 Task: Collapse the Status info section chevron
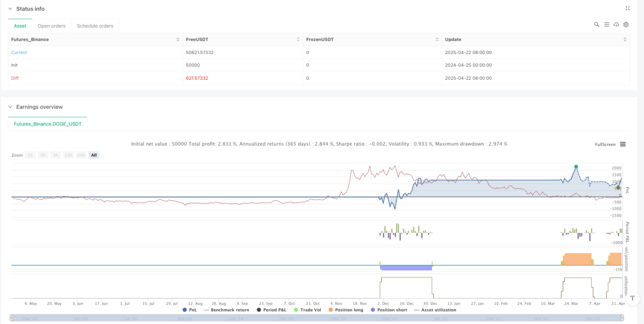10,8
